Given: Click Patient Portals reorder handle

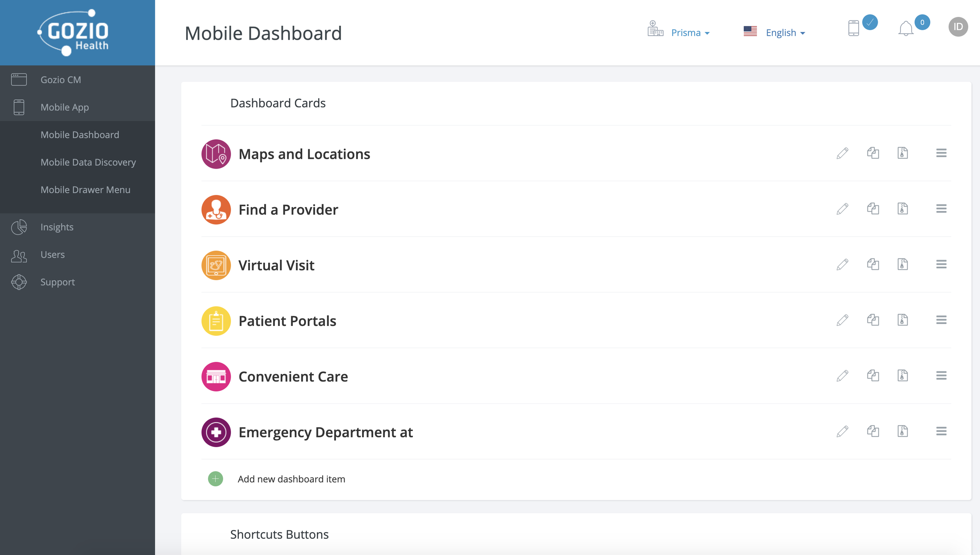Looking at the screenshot, I should tap(941, 320).
